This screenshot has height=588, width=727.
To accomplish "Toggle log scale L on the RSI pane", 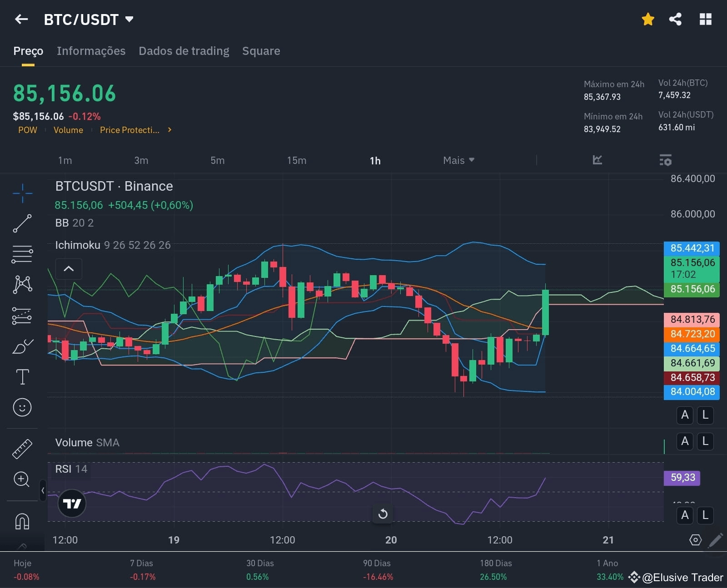I will (x=705, y=515).
